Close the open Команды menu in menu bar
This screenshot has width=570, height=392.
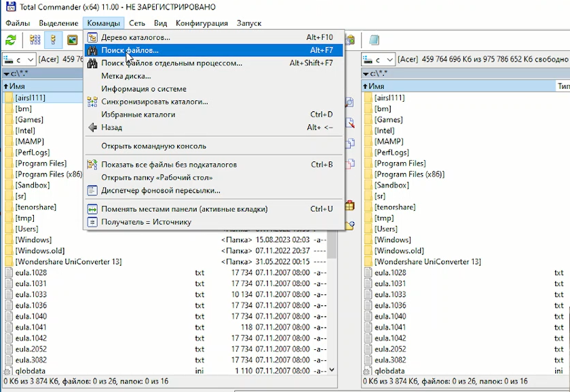[x=104, y=23]
